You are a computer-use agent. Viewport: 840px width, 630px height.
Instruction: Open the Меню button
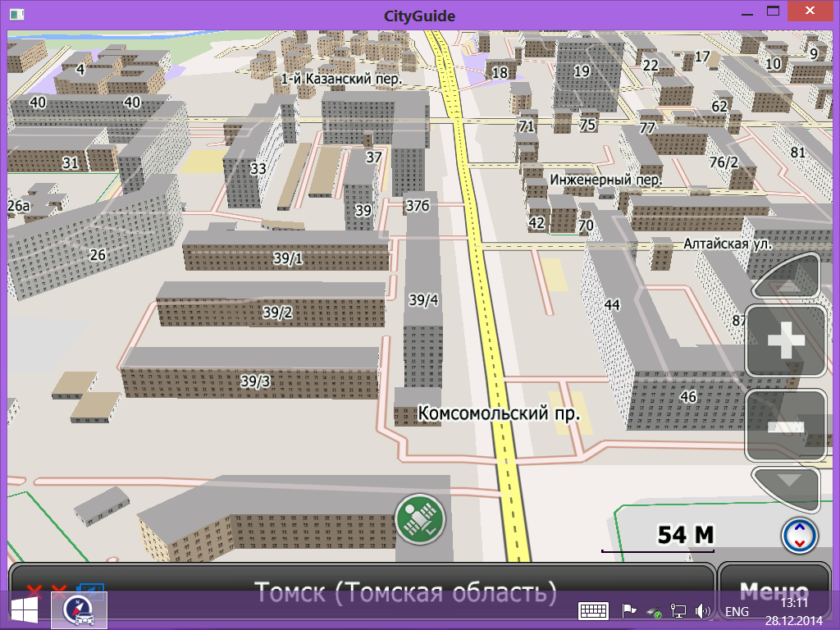click(x=773, y=591)
